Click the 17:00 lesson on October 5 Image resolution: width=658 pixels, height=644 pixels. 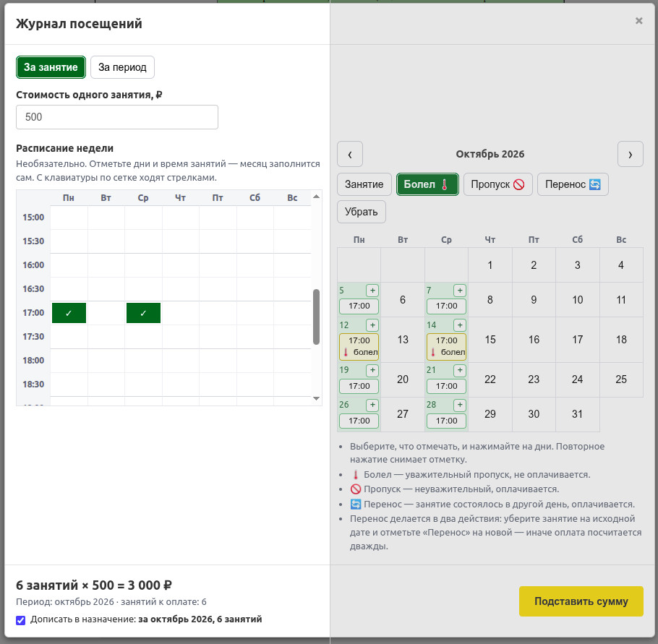point(359,306)
